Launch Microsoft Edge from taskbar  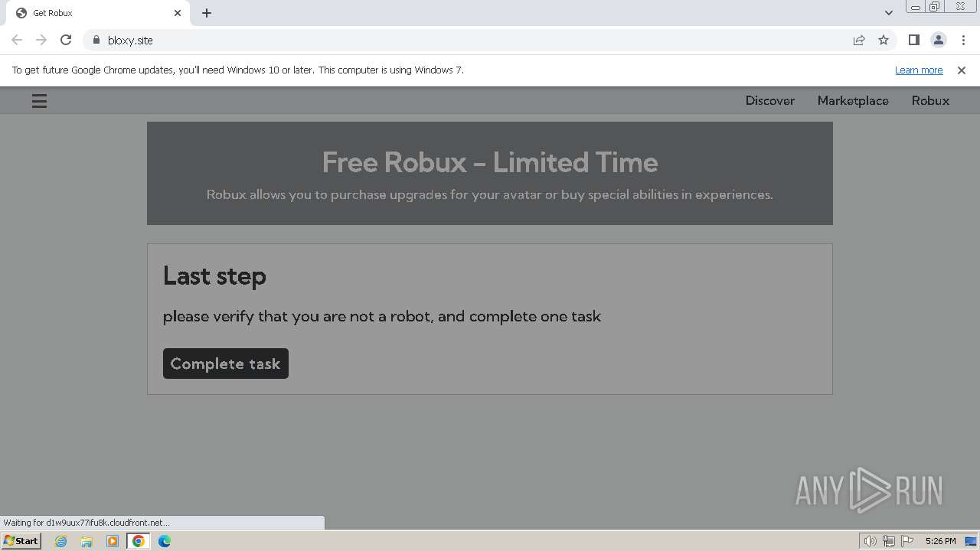click(x=165, y=541)
